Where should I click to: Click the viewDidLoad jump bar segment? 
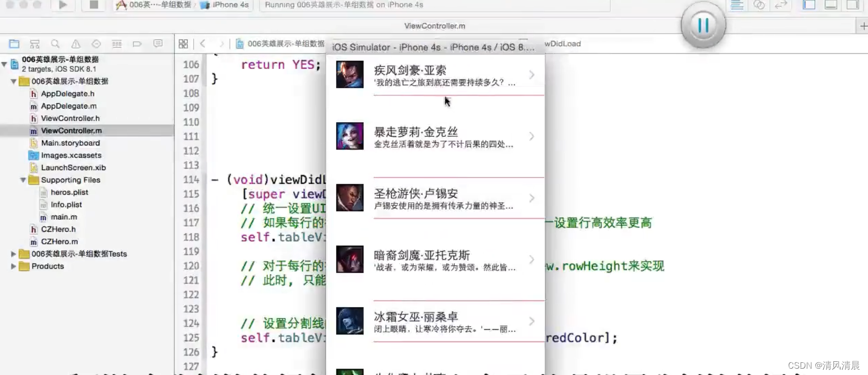coord(563,44)
